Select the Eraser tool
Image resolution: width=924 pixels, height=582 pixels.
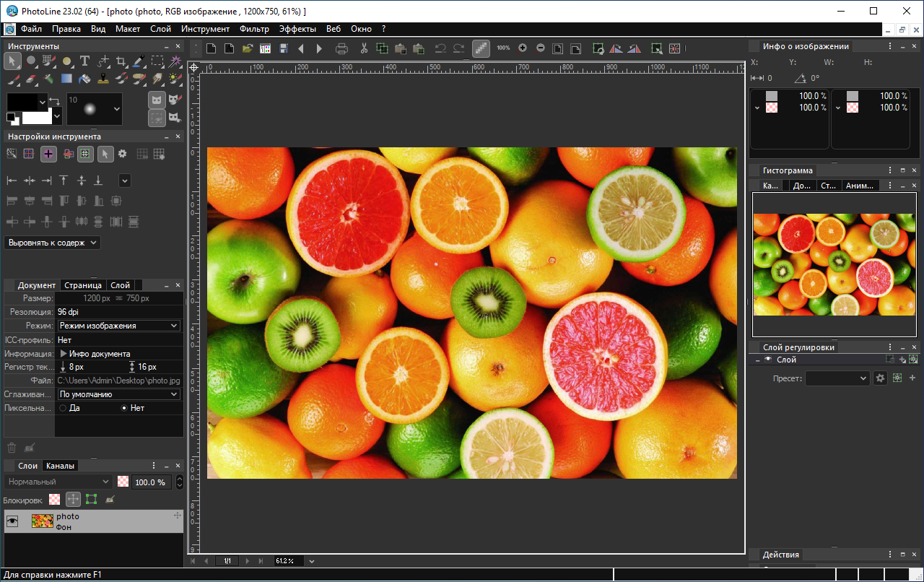click(30, 79)
